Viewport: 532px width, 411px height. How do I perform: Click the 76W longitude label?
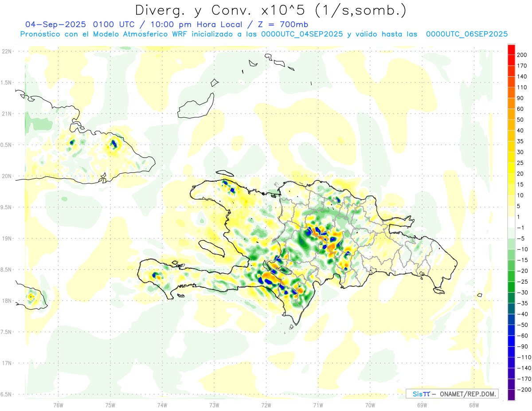(x=59, y=405)
